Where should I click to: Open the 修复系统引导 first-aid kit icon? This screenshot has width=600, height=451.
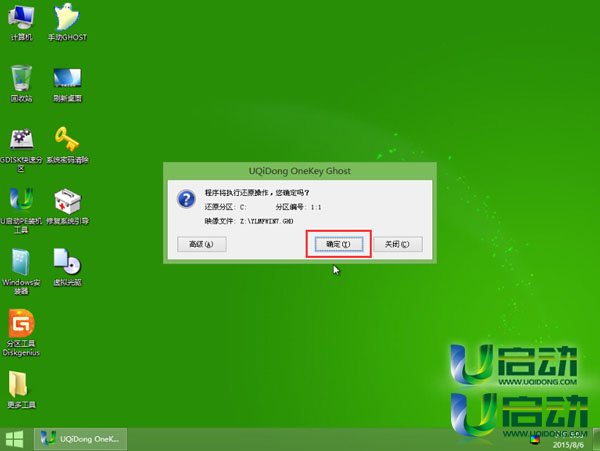pyautogui.click(x=67, y=207)
